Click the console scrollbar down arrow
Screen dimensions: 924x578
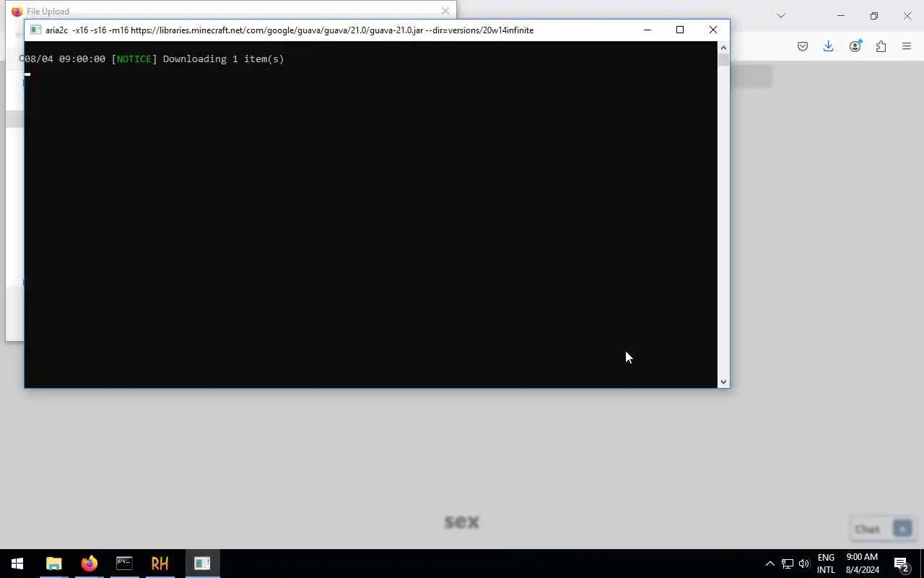pos(723,381)
